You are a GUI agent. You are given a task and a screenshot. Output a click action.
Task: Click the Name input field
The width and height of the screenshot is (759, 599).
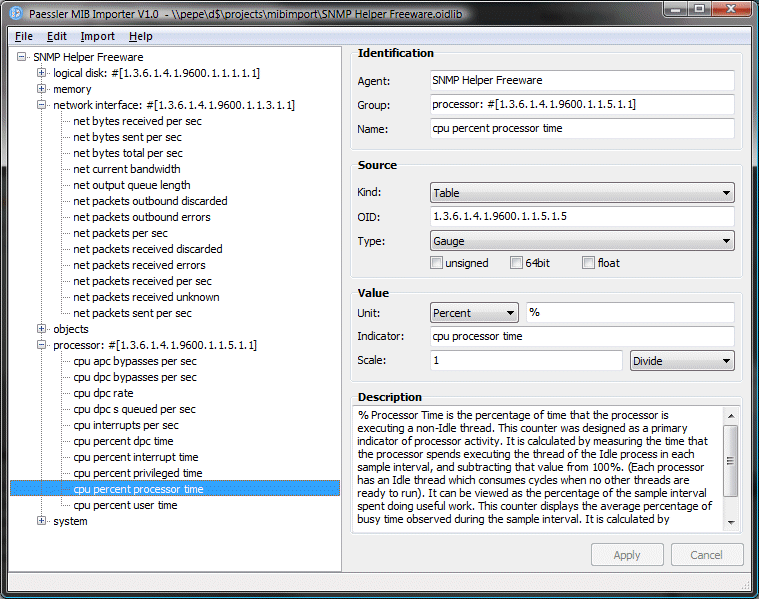pyautogui.click(x=582, y=128)
